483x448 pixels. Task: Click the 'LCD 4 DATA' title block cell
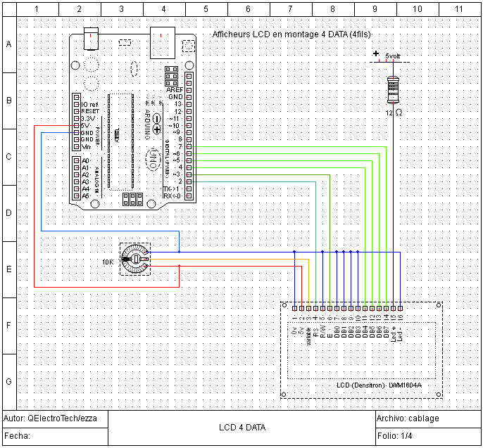241,428
